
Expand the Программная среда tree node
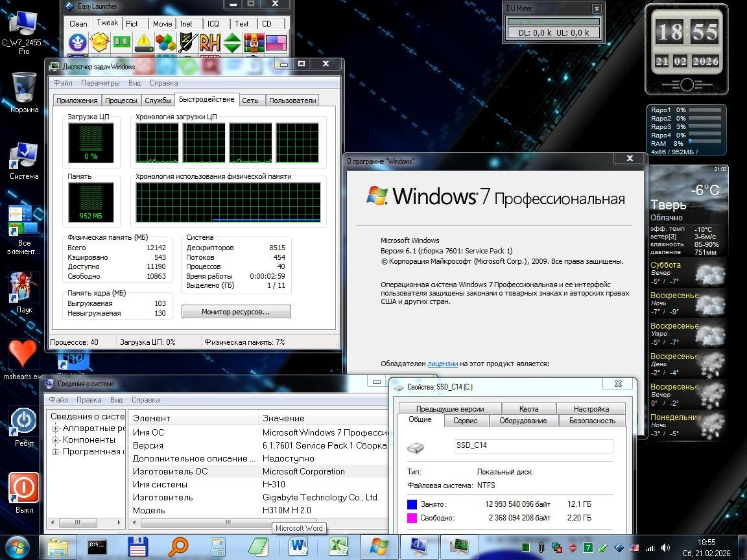pos(56,452)
